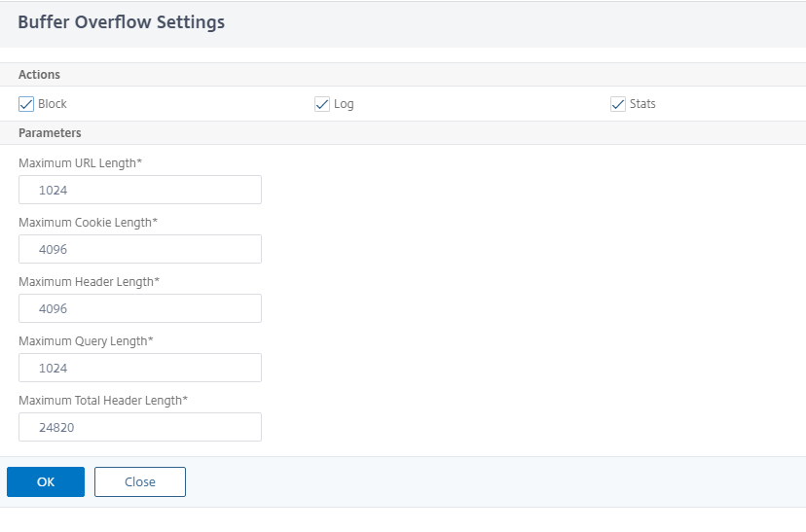The image size is (806, 532).
Task: Click the Stats label text
Action: (642, 104)
